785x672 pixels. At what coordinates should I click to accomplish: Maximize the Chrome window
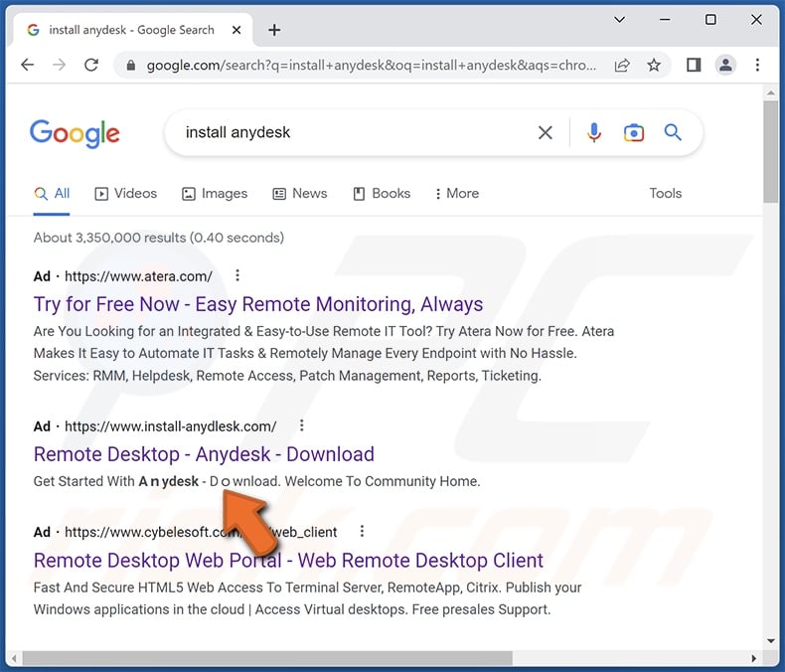[710, 20]
